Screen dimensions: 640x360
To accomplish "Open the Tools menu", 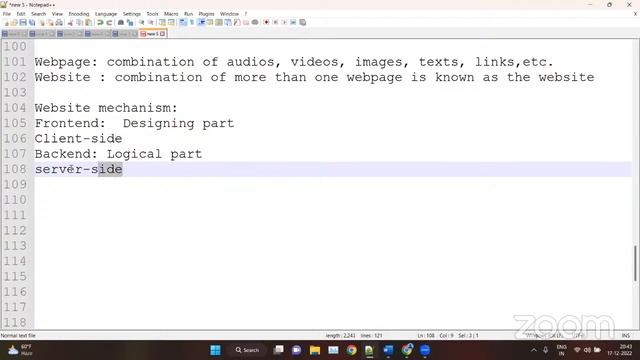I will 152,14.
